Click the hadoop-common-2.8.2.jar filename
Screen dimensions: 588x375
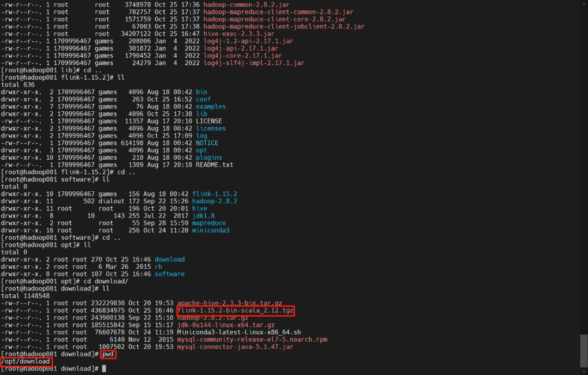coord(247,5)
